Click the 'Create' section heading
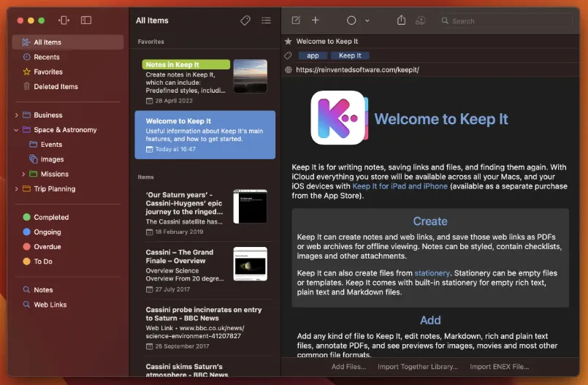 (430, 221)
